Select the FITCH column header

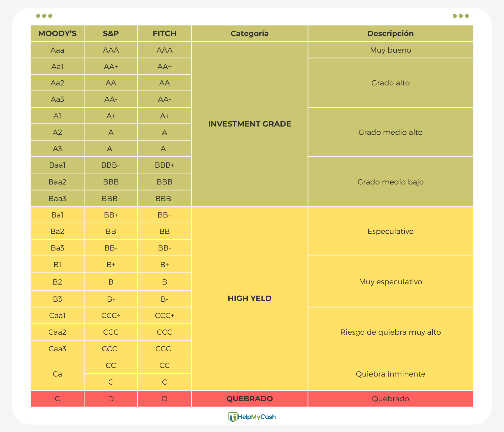165,33
